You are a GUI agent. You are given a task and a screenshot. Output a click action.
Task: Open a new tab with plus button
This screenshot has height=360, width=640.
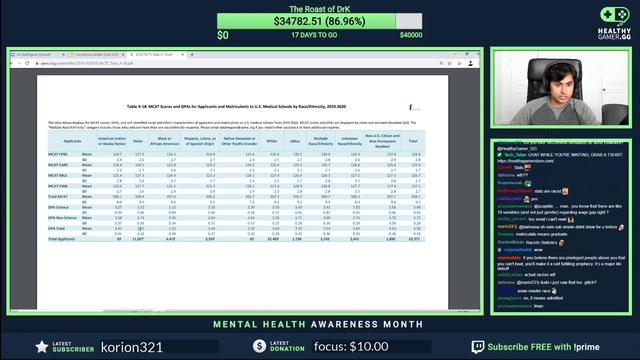(192, 54)
